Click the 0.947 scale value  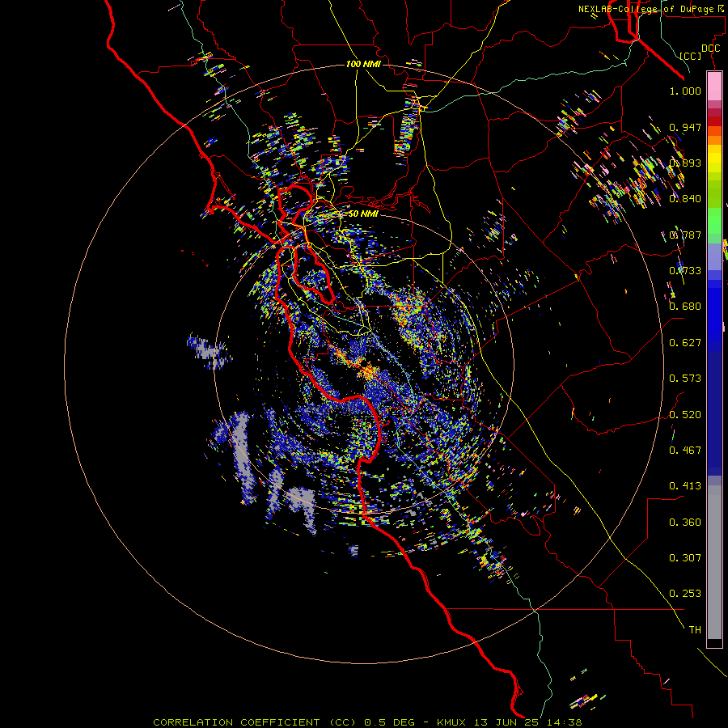point(685,127)
